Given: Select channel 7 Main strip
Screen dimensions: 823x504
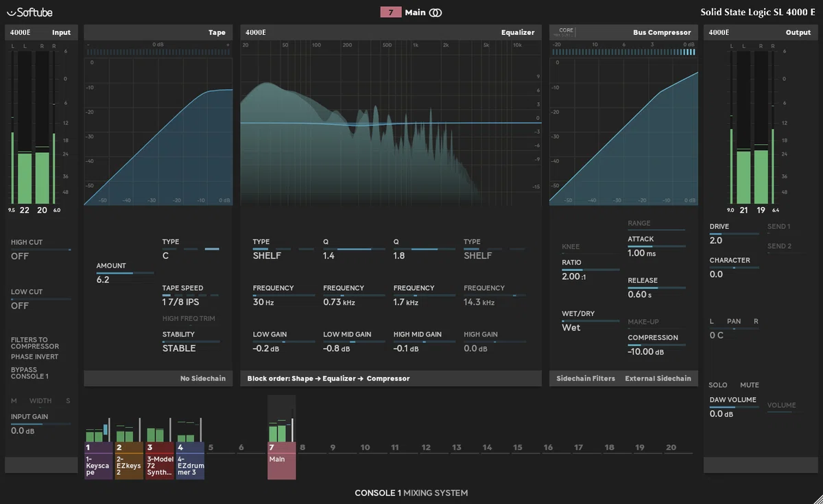Looking at the screenshot, I should click(x=282, y=460).
